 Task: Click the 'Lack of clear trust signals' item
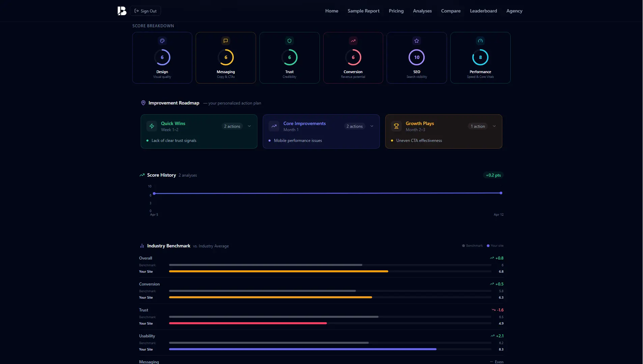174,141
